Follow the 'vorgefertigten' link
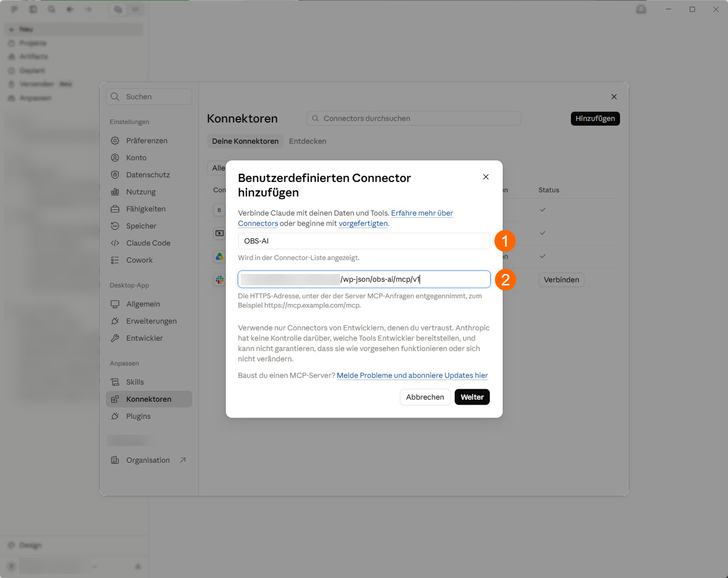728x578 pixels. tap(363, 223)
